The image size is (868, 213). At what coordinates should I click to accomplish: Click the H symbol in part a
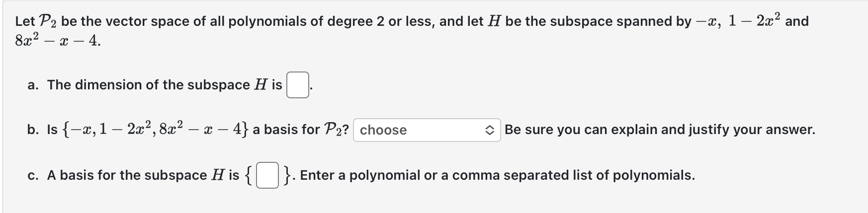pos(260,85)
